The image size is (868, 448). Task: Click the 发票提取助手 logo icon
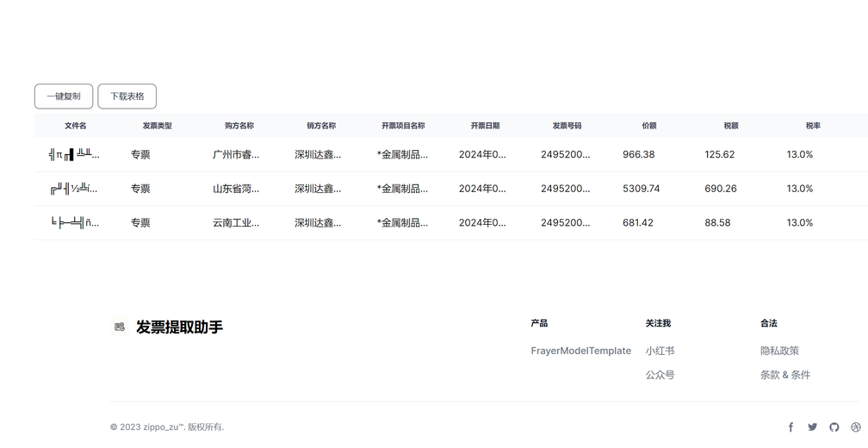click(x=120, y=327)
